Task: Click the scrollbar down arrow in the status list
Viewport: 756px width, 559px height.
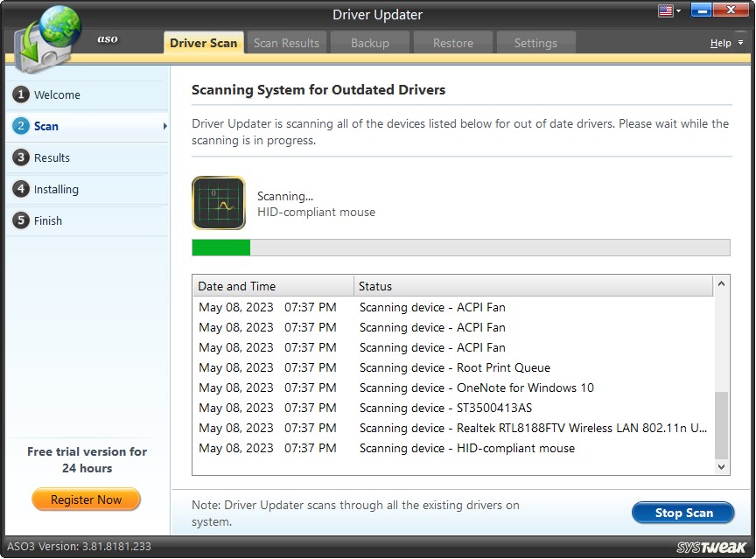Action: tap(723, 467)
